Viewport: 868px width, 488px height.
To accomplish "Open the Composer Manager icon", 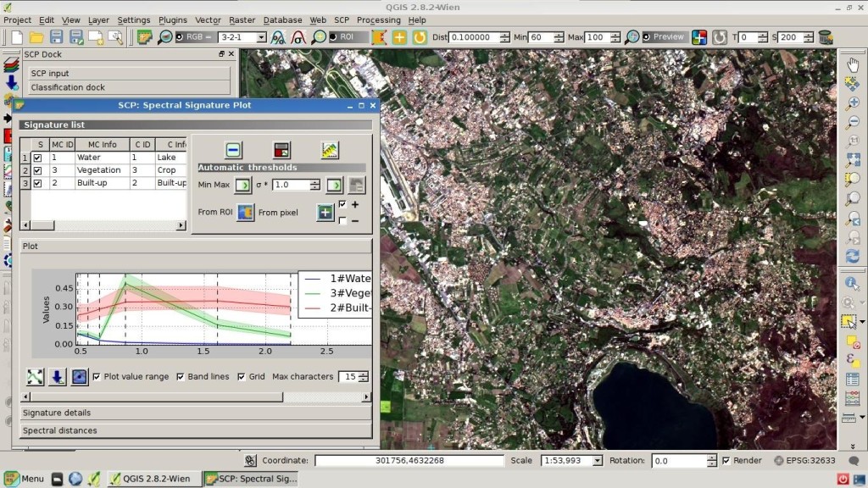I will pos(115,37).
